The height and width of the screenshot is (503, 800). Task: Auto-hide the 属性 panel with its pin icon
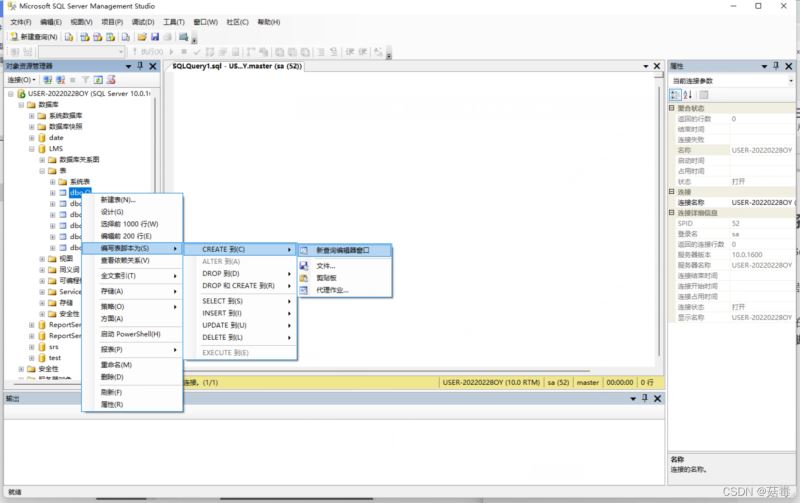tap(776, 66)
